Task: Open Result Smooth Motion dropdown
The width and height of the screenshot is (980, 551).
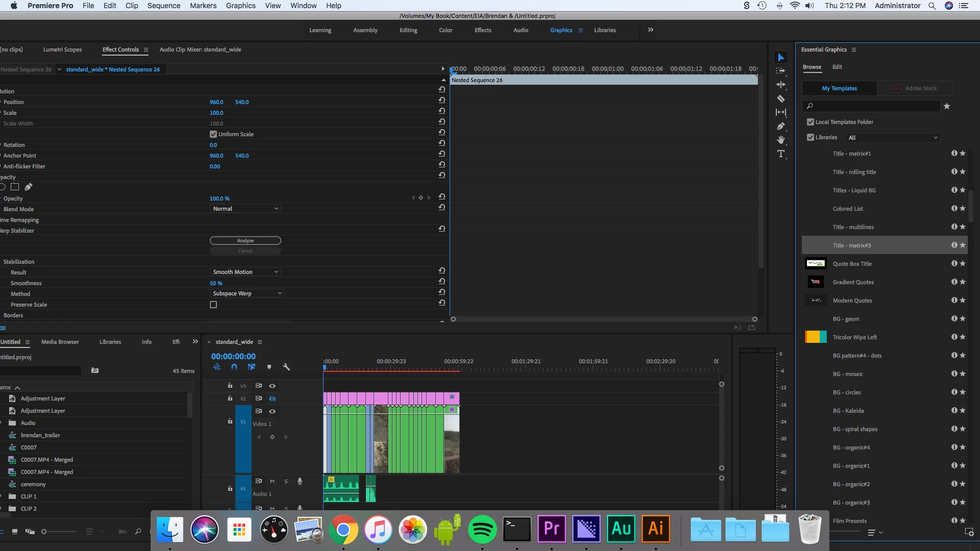Action: click(x=246, y=272)
